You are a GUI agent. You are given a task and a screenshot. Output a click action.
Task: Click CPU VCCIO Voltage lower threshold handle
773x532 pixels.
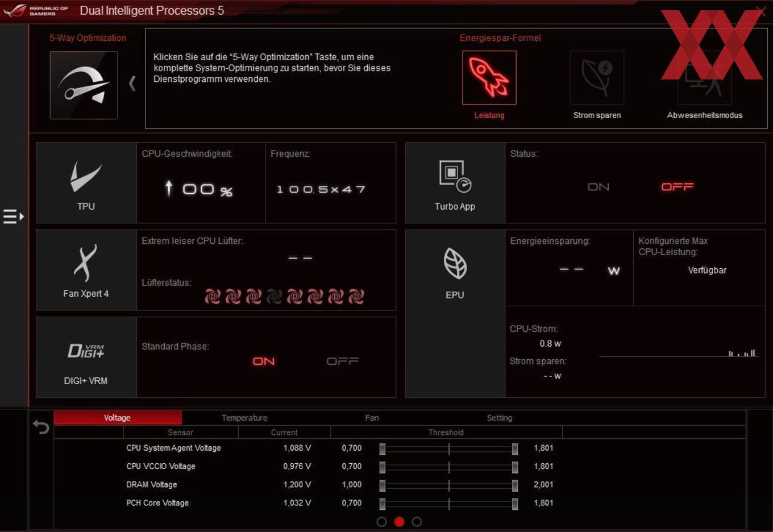pos(383,467)
